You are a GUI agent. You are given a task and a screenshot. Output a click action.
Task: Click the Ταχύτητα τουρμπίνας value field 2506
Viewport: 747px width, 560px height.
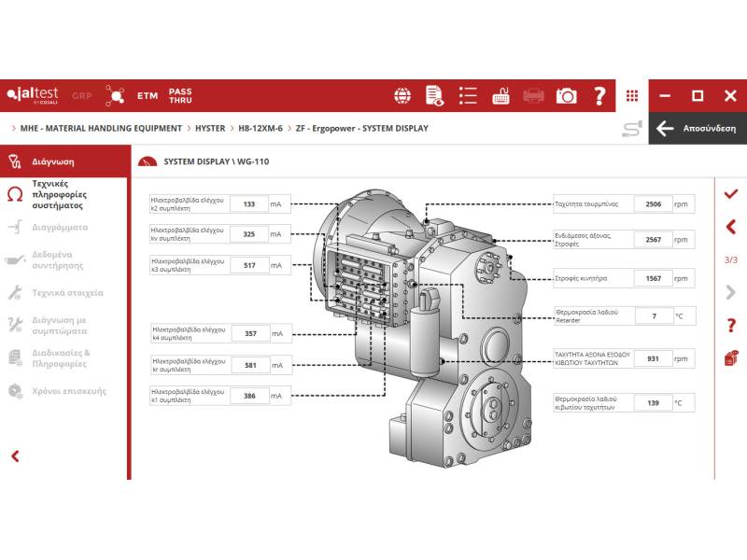point(653,204)
